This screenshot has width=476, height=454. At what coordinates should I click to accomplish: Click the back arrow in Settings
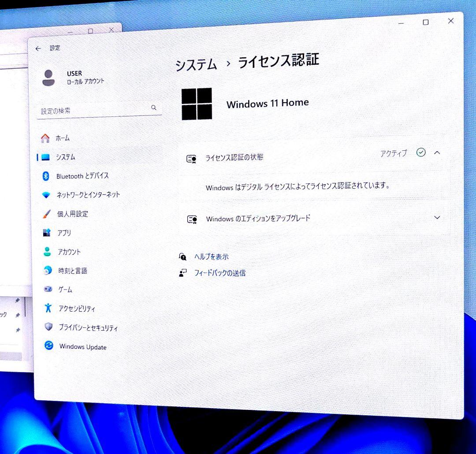(38, 48)
